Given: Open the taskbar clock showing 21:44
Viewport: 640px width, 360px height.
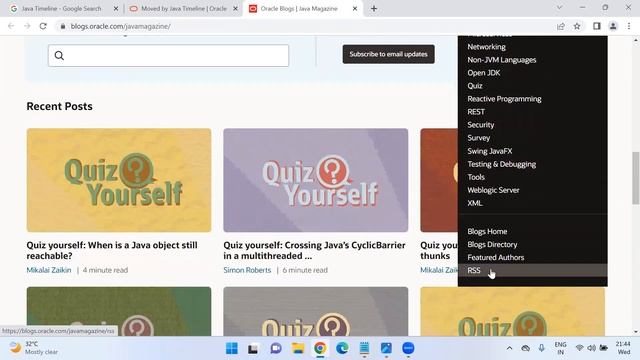Looking at the screenshot, I should point(623,348).
